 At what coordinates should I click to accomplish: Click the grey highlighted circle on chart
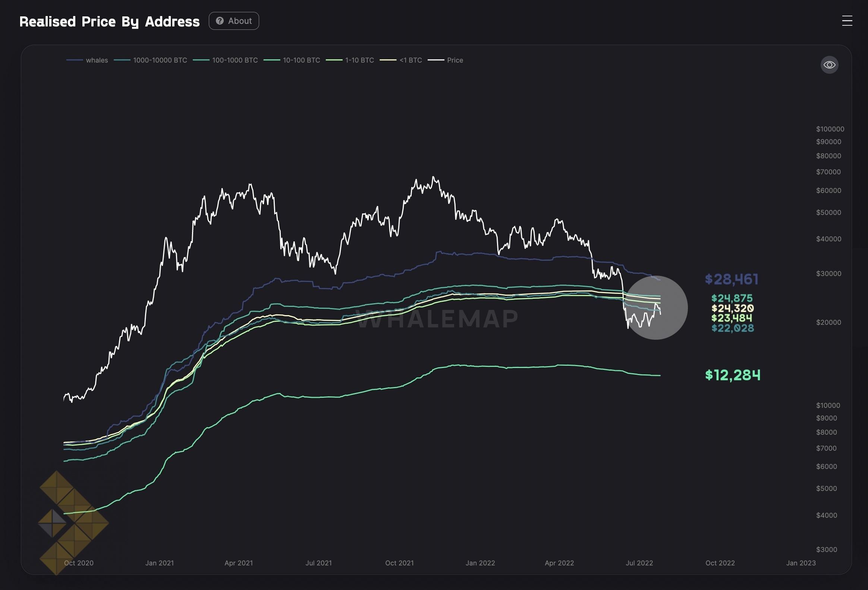(656, 308)
